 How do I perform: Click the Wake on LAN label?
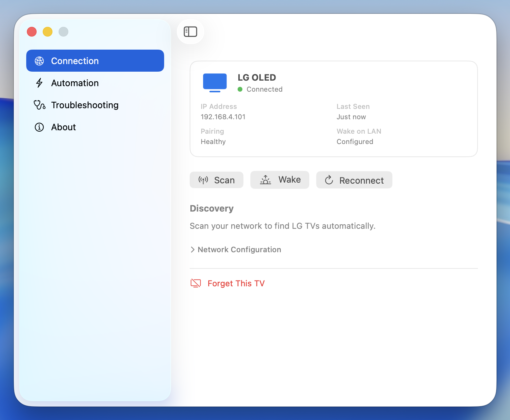pyautogui.click(x=359, y=131)
